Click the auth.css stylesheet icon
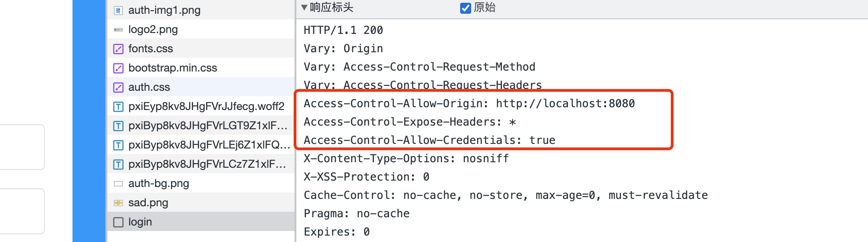This screenshot has height=242, width=868. (x=118, y=88)
